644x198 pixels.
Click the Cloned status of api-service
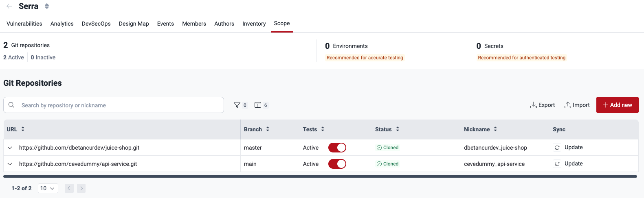(387, 164)
